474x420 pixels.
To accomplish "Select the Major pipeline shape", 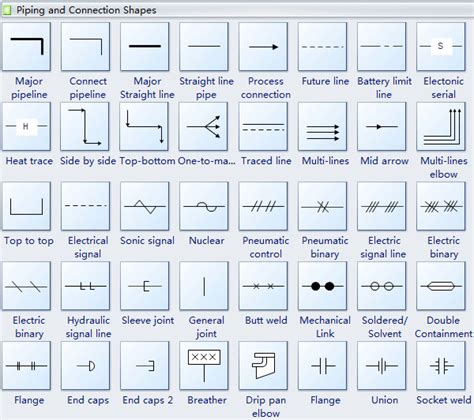I will click(27, 46).
